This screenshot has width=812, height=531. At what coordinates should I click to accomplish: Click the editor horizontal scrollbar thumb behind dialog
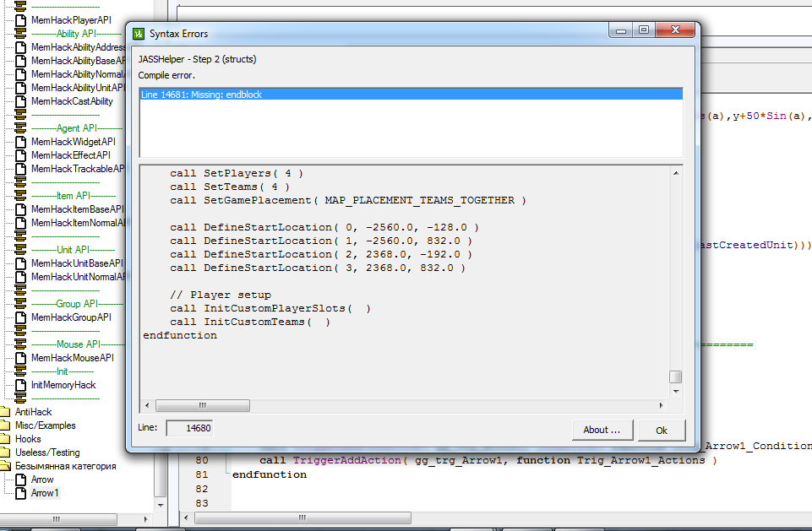302,517
